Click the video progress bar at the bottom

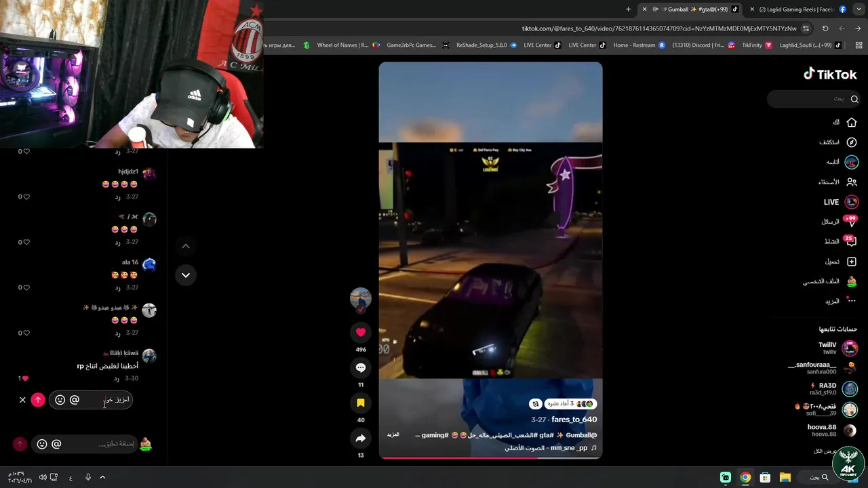490,457
